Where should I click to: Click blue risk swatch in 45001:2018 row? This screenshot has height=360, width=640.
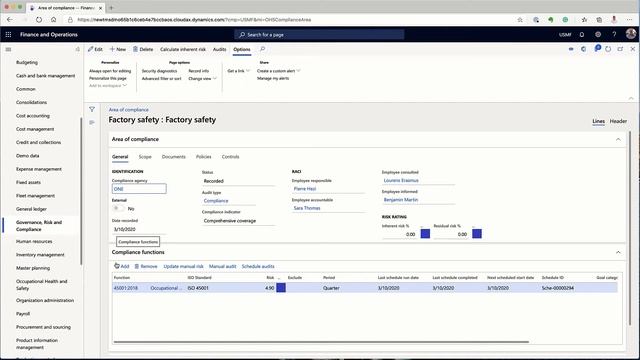(281, 288)
